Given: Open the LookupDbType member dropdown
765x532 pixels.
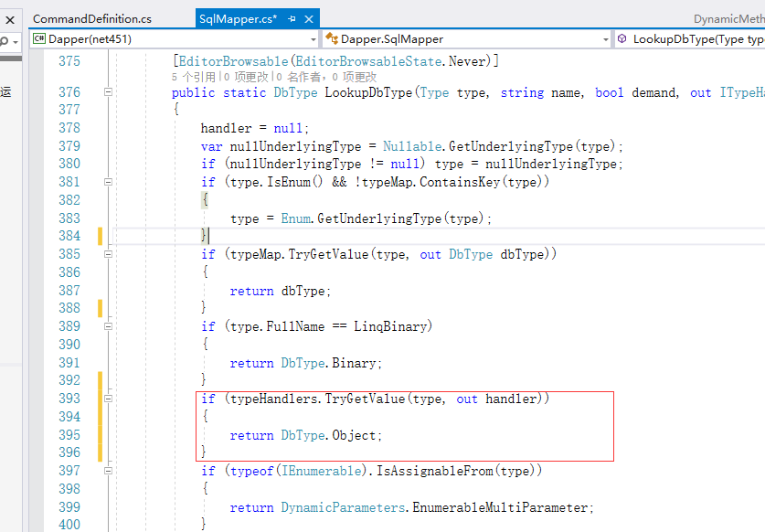Looking at the screenshot, I should pyautogui.click(x=689, y=39).
